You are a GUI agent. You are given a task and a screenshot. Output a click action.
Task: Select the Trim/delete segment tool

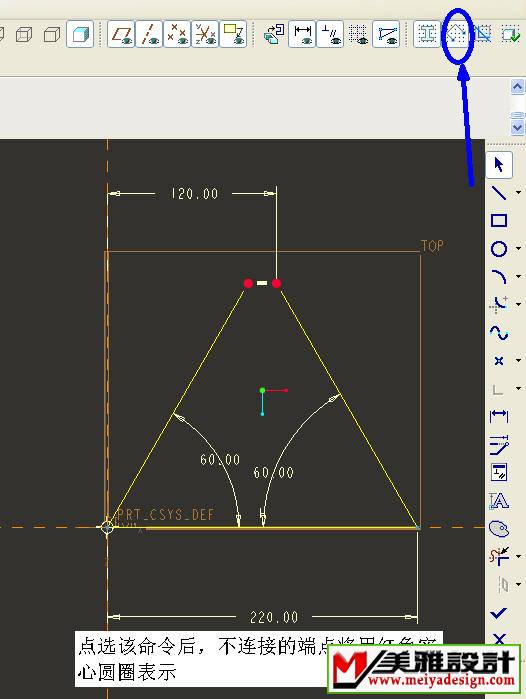(x=499, y=556)
